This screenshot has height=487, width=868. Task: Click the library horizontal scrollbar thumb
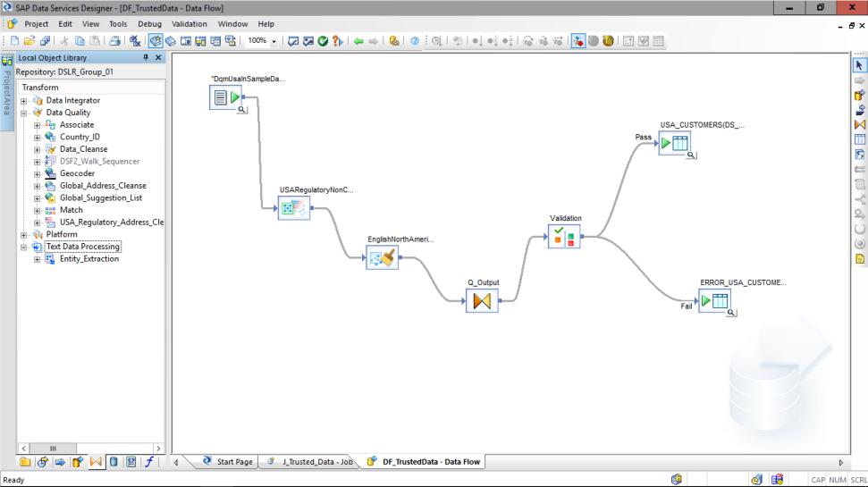[x=53, y=449]
